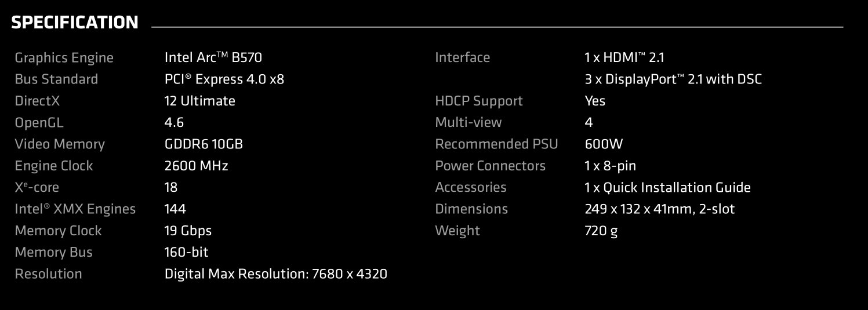868x310 pixels.
Task: Click the 160-bit memory bus value
Action: (x=187, y=253)
